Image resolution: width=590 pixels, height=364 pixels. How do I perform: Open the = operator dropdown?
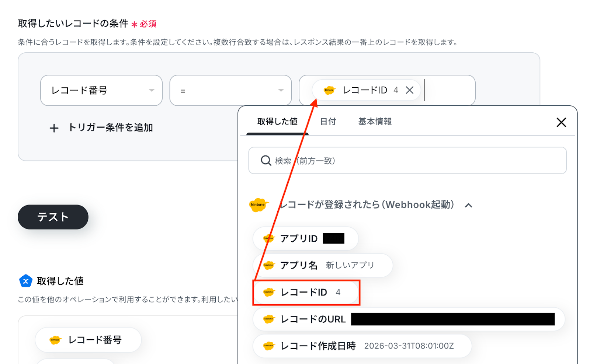[230, 91]
